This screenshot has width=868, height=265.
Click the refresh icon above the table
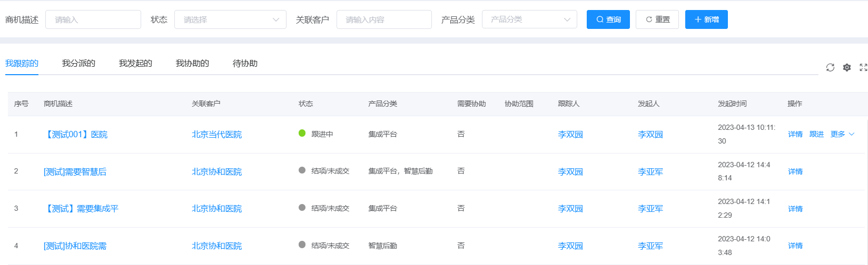tap(830, 67)
